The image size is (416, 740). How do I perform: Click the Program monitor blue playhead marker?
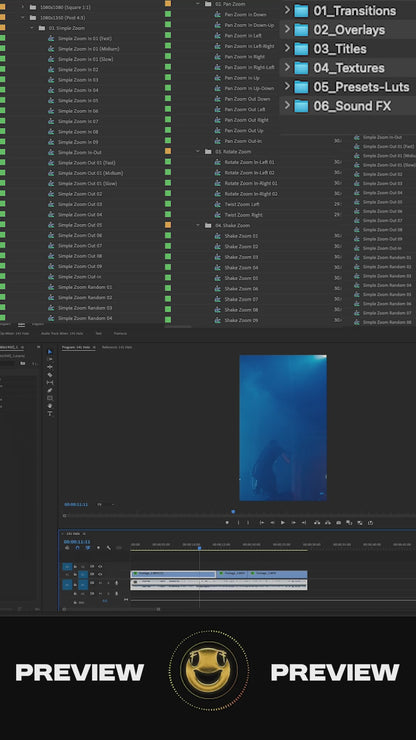click(x=233, y=511)
